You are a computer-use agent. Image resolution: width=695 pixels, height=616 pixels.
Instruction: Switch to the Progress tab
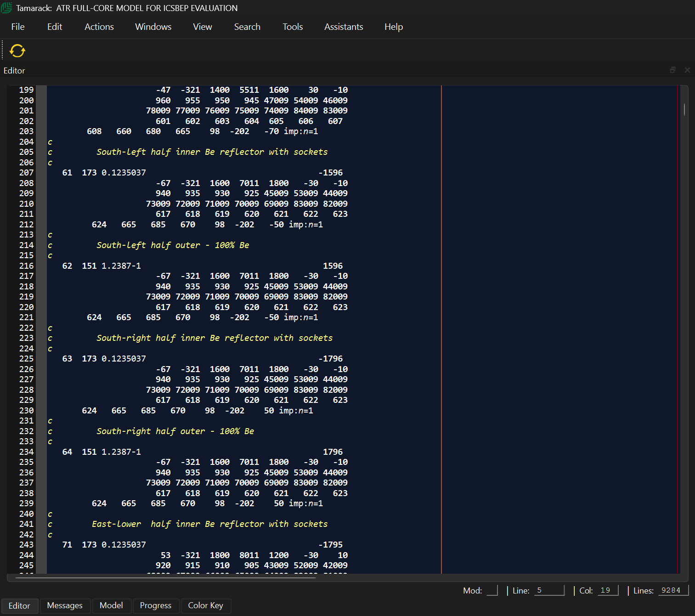[156, 605]
